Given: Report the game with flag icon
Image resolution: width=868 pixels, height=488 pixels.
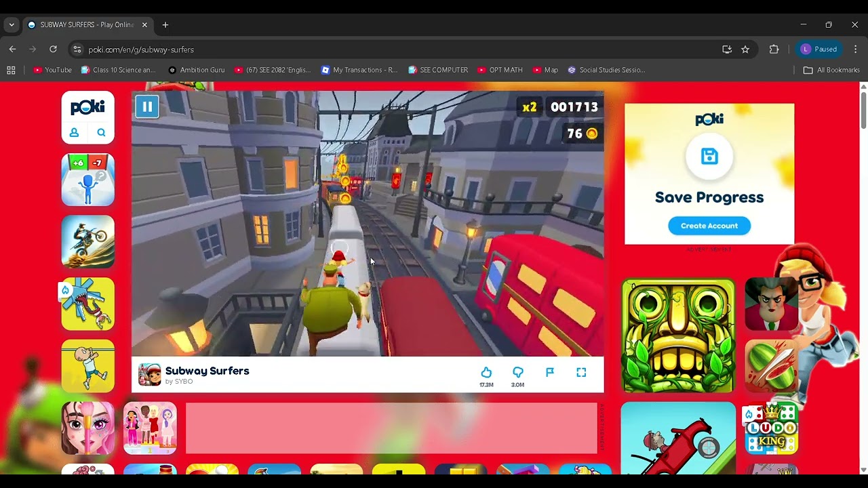Looking at the screenshot, I should 550,372.
